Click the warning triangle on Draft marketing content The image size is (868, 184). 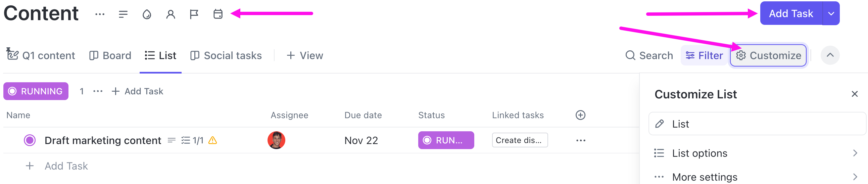pos(212,140)
